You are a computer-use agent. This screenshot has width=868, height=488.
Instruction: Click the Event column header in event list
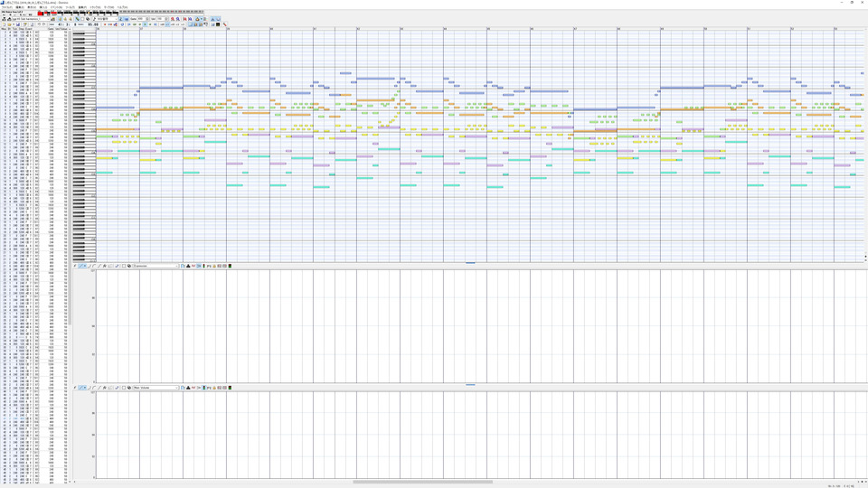point(30,29)
